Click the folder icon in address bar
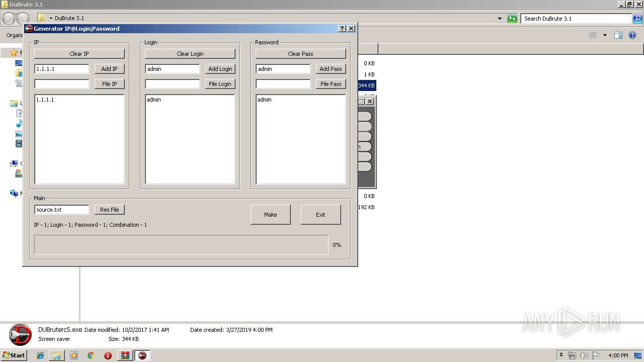Viewport: 644px width, 362px height. click(x=41, y=18)
